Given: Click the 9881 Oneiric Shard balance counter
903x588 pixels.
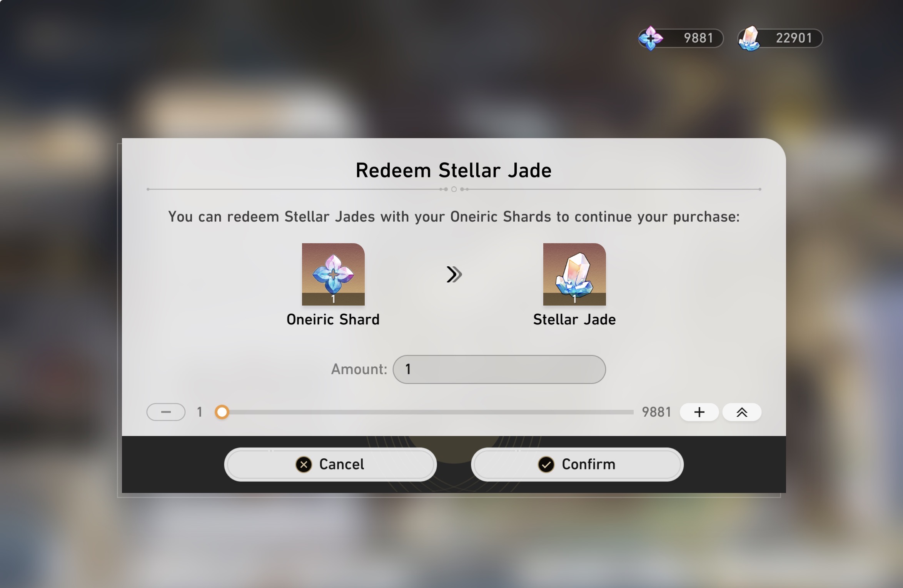Looking at the screenshot, I should point(698,38).
